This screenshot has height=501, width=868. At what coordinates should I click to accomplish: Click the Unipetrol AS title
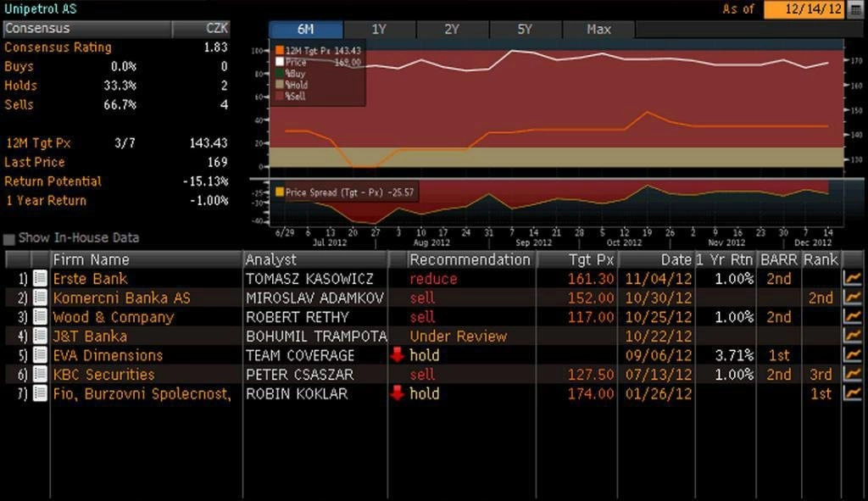tap(41, 8)
